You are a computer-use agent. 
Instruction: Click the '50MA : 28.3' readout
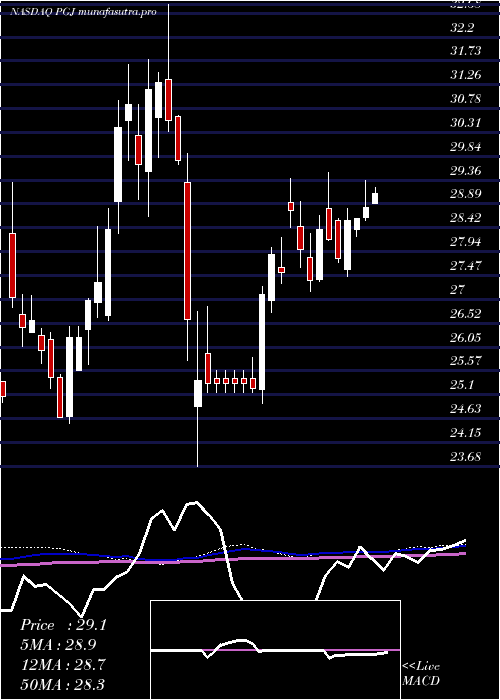click(62, 684)
